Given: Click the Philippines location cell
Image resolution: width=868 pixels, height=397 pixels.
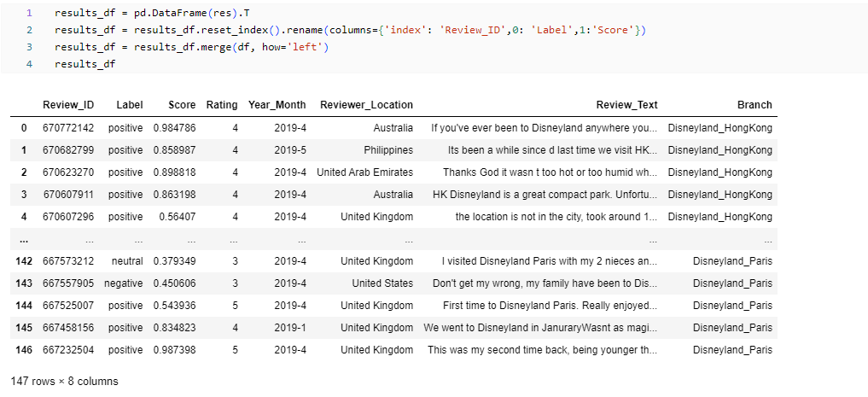Looking at the screenshot, I should (x=388, y=150).
